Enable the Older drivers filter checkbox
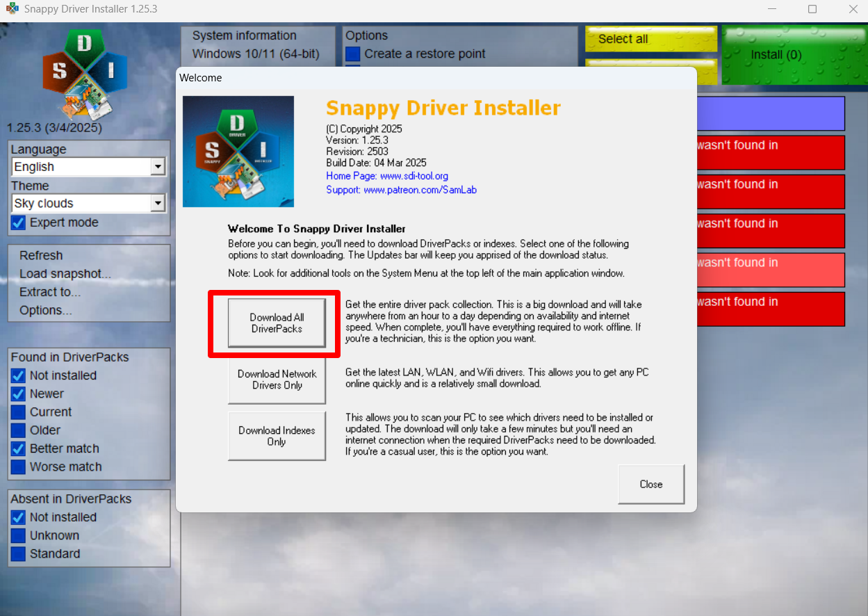The image size is (868, 616). (19, 430)
